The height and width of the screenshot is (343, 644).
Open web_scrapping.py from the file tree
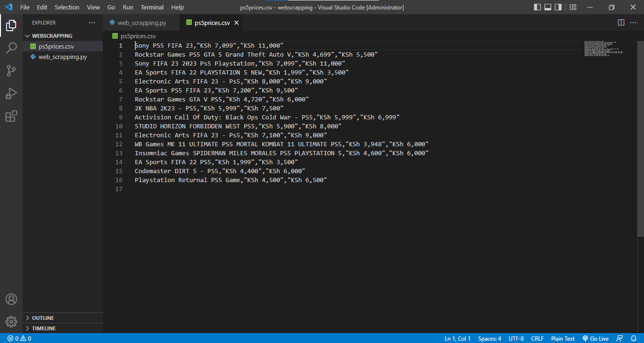[62, 57]
